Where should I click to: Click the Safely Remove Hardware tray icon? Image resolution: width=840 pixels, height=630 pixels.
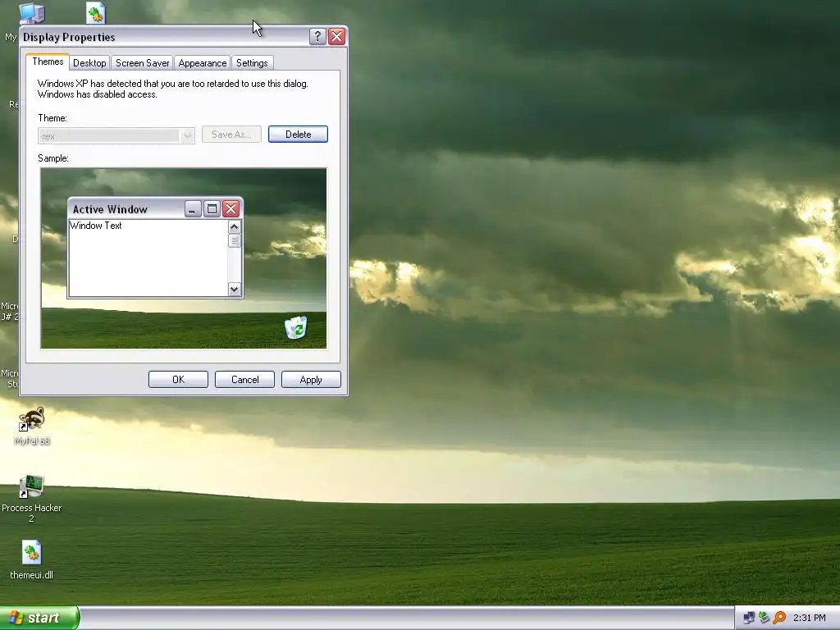click(x=764, y=618)
